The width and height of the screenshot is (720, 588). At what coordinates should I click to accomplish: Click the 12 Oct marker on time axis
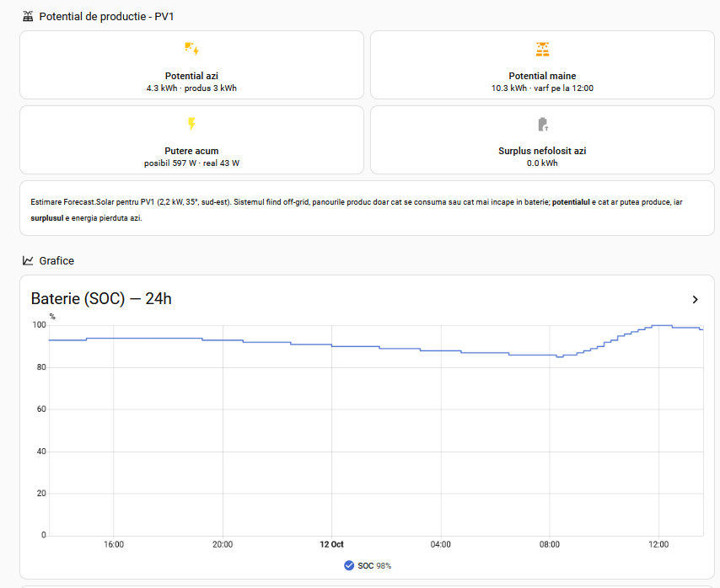pyautogui.click(x=331, y=544)
